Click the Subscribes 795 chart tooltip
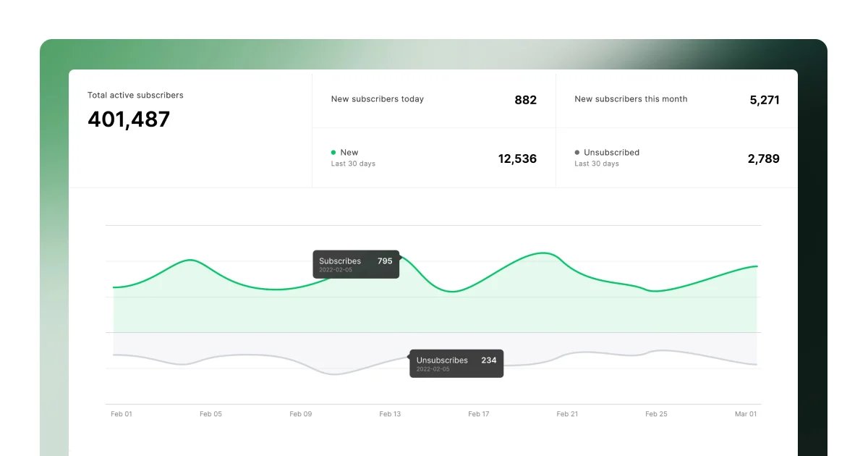 [356, 264]
